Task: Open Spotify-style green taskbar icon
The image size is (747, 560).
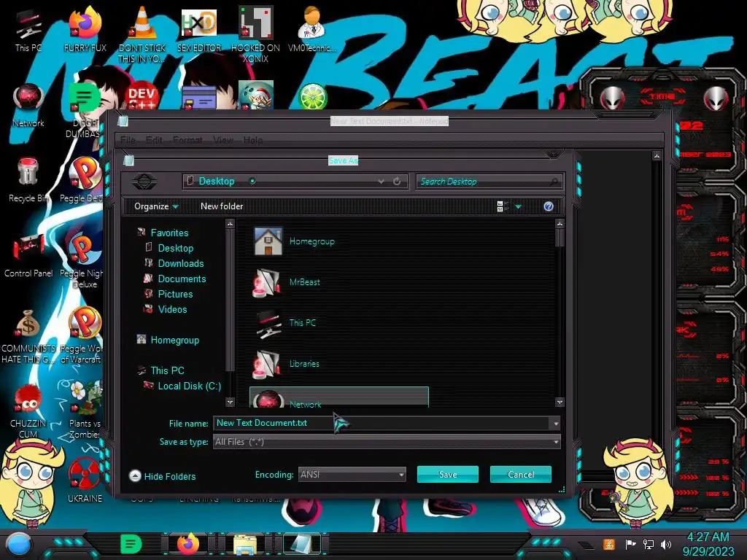Action: point(131,544)
